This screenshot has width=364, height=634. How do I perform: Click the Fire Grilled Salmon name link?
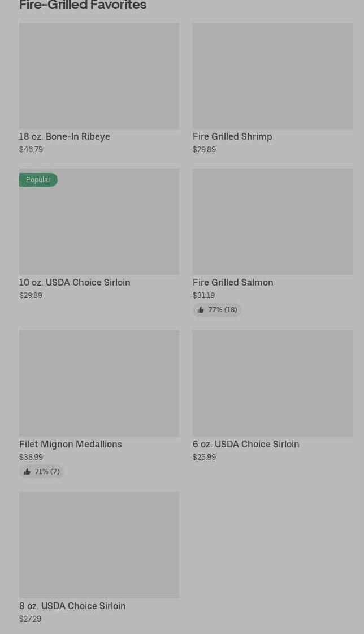(233, 283)
